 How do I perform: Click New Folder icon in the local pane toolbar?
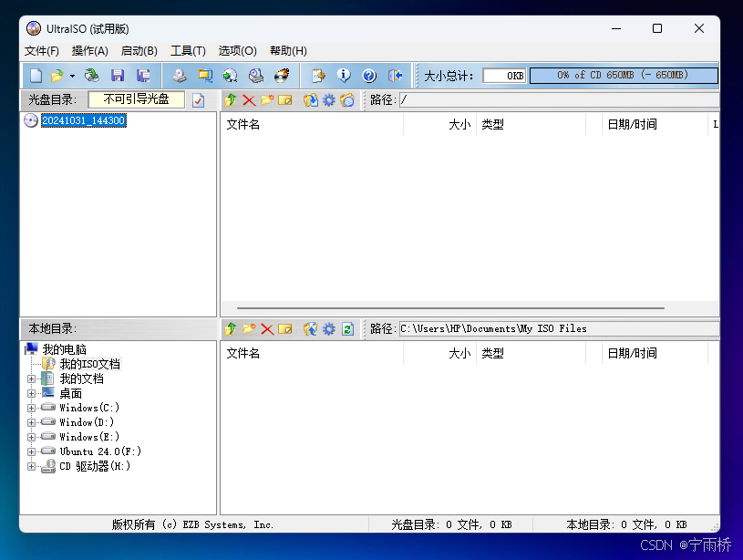pos(249,328)
